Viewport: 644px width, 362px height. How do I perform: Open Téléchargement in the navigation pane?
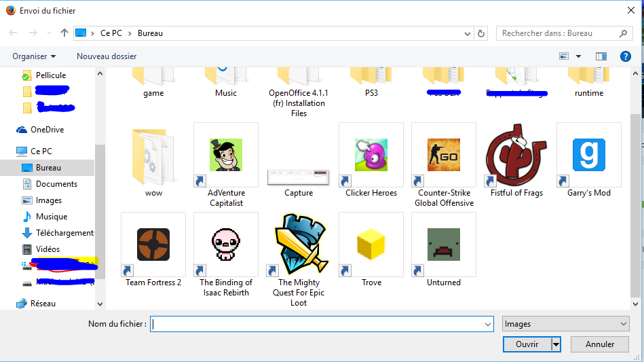(64, 233)
